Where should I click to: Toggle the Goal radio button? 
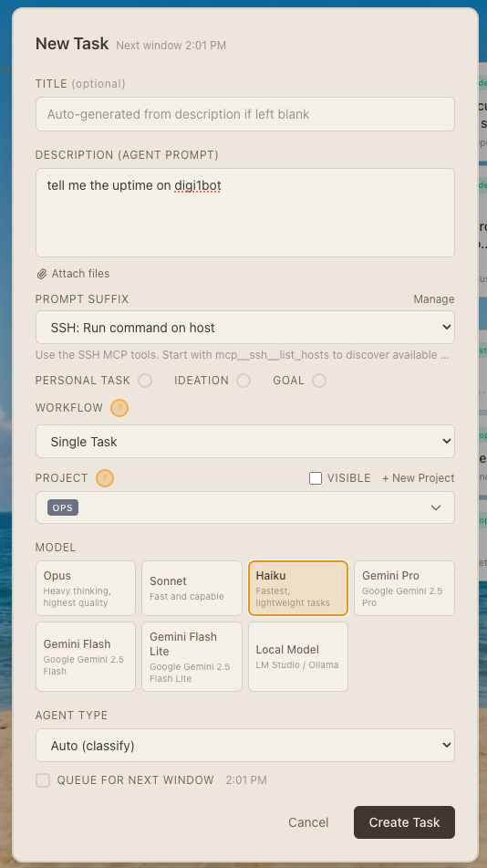click(319, 381)
